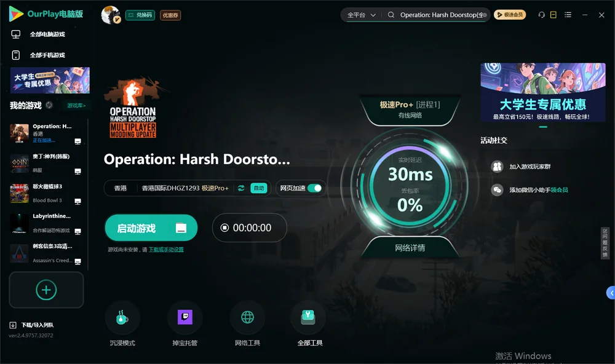Open the 全平台 platform dropdown
The width and height of the screenshot is (615, 364).
tap(361, 15)
